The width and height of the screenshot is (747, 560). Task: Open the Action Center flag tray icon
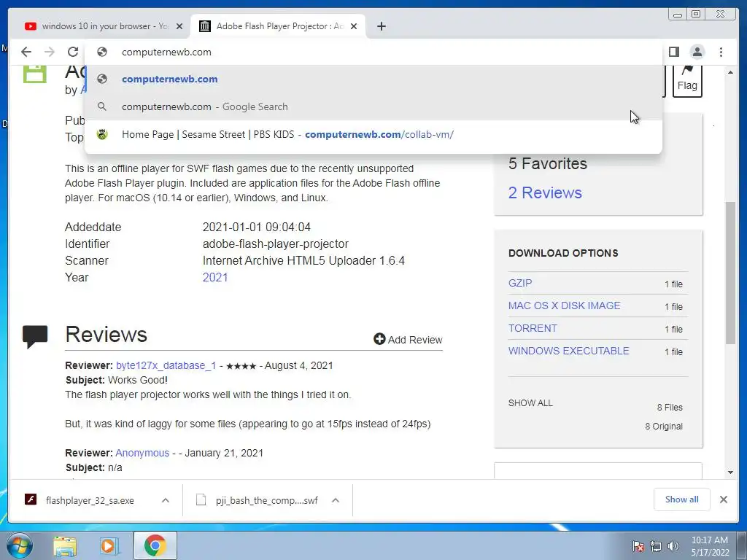click(638, 546)
